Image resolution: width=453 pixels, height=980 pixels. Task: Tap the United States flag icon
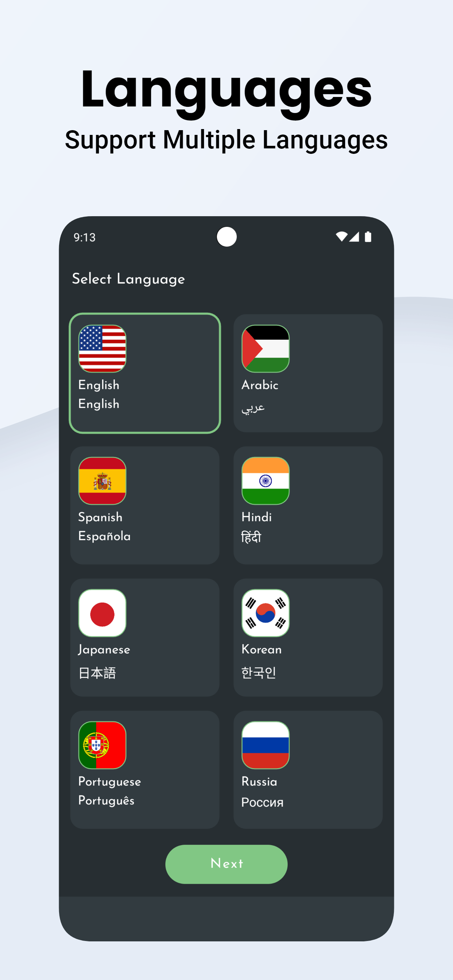click(x=102, y=349)
